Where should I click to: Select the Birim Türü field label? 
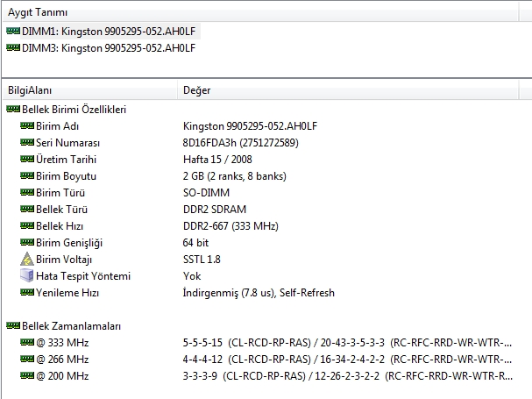pos(60,193)
